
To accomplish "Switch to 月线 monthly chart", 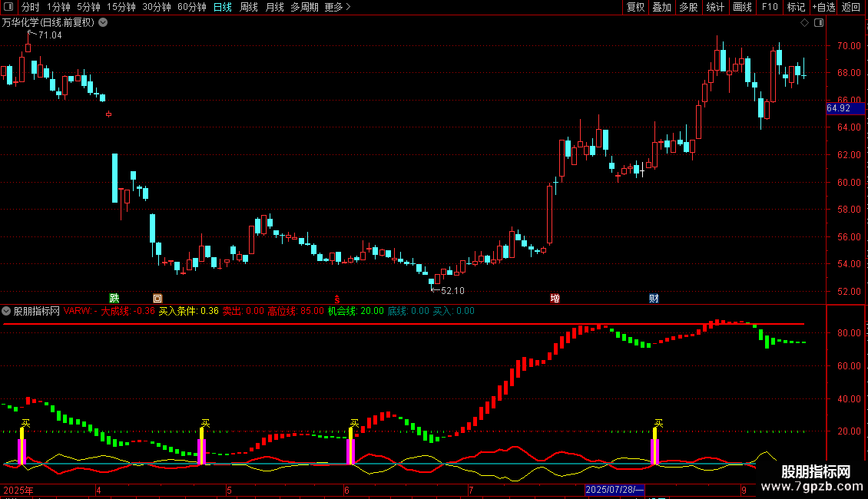I will point(274,7).
